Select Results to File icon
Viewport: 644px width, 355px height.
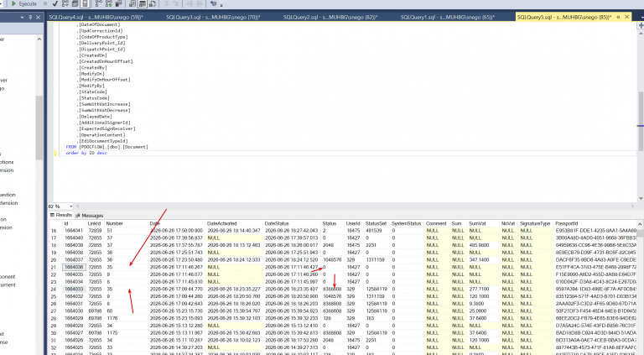pos(153,3)
